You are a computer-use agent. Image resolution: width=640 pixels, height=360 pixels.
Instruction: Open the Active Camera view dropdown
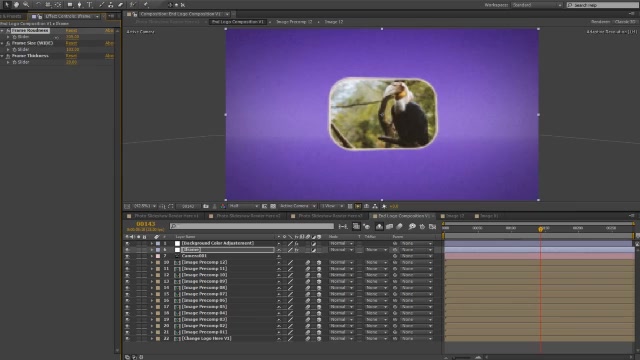coord(298,206)
